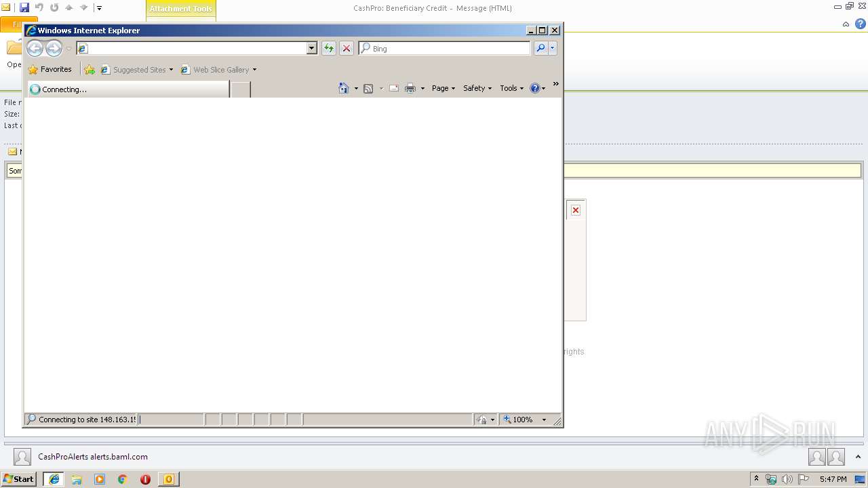Click the Start button

coord(18,479)
